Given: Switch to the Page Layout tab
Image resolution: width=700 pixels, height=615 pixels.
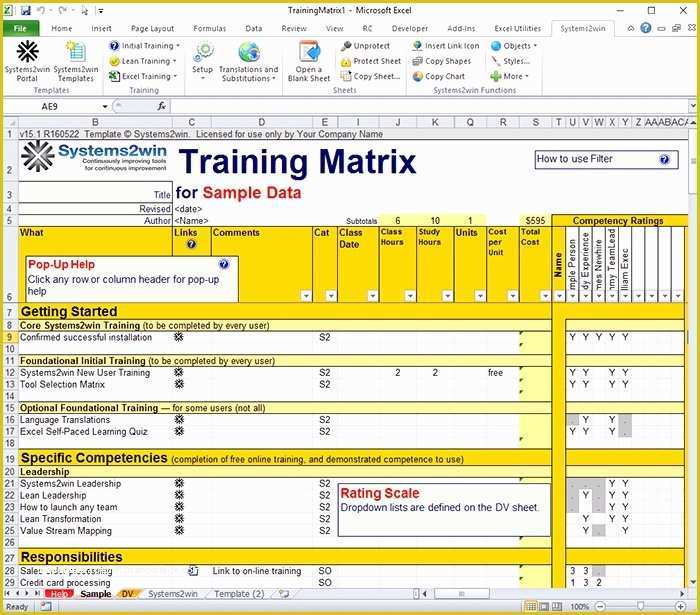Looking at the screenshot, I should tap(152, 28).
